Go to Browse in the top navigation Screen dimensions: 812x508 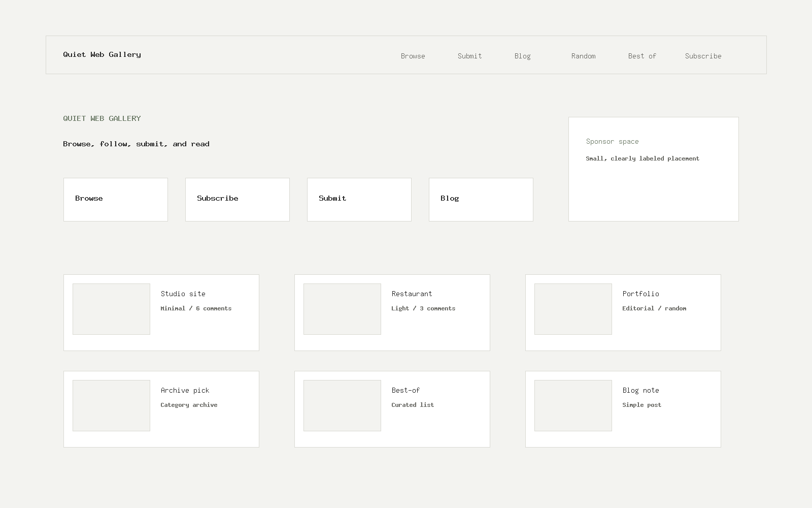point(413,56)
